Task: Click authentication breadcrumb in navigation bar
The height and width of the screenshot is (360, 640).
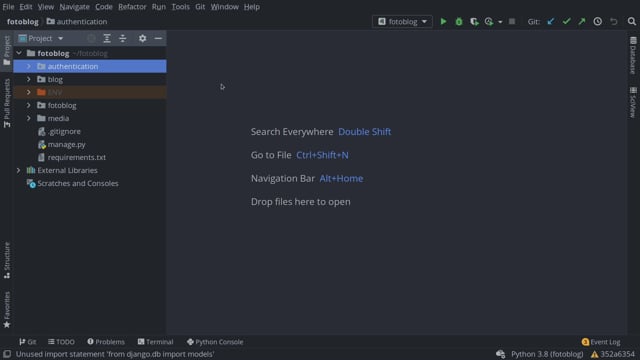Action: tap(77, 22)
